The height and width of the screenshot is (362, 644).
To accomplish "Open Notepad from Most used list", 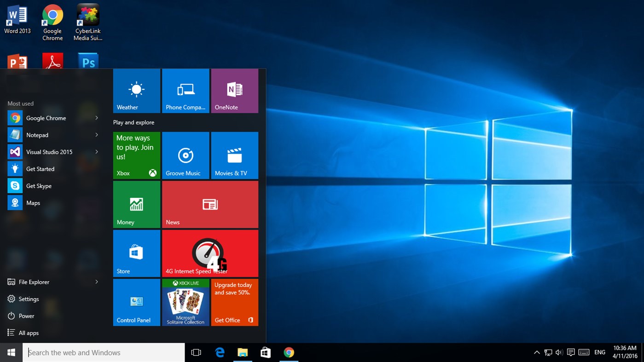I will pyautogui.click(x=54, y=135).
